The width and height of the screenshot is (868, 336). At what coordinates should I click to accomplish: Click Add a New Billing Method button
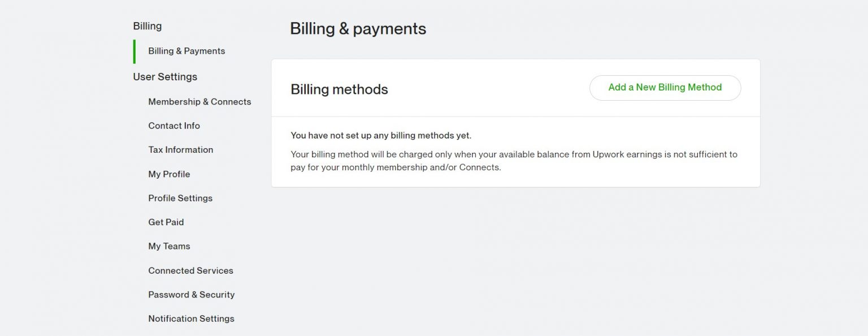(665, 88)
